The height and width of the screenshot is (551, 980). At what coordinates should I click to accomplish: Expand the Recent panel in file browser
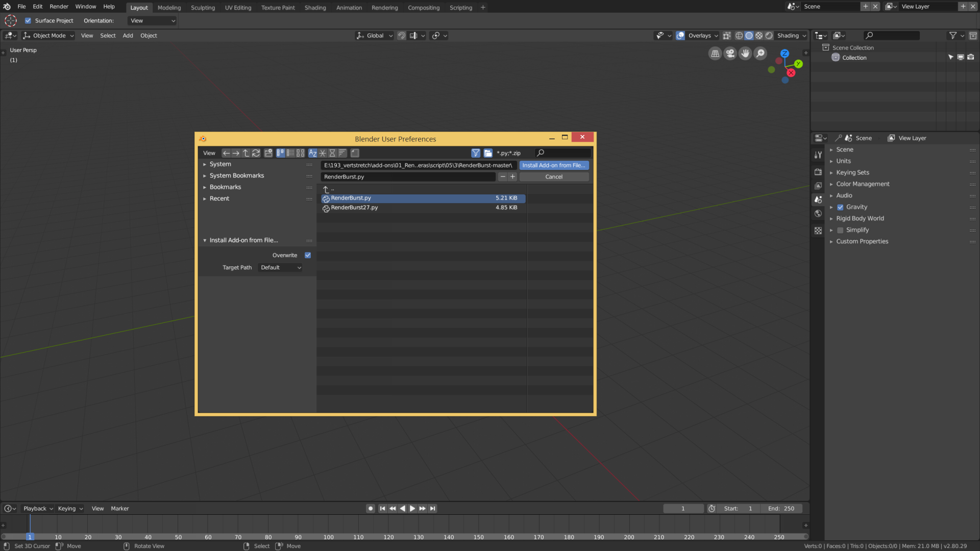pos(219,198)
